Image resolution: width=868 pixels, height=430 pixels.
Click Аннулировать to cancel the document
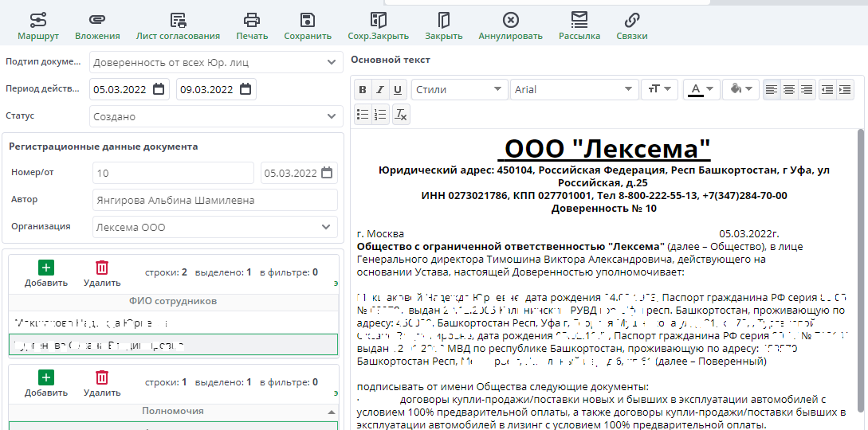[x=510, y=26]
